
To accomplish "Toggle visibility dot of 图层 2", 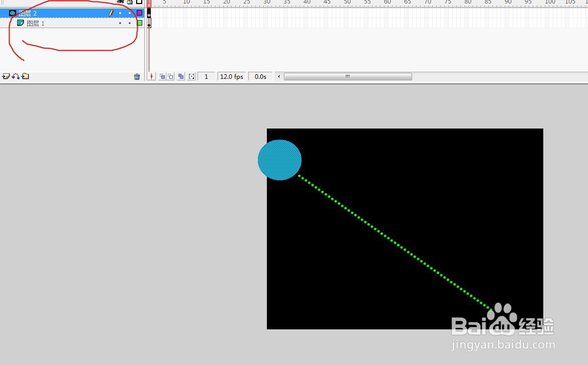I will (120, 13).
